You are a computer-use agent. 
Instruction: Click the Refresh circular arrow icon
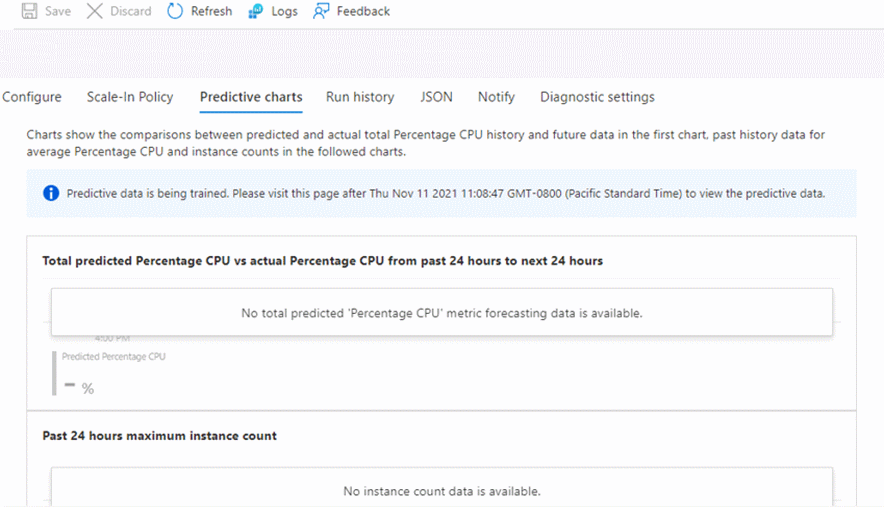coord(175,11)
